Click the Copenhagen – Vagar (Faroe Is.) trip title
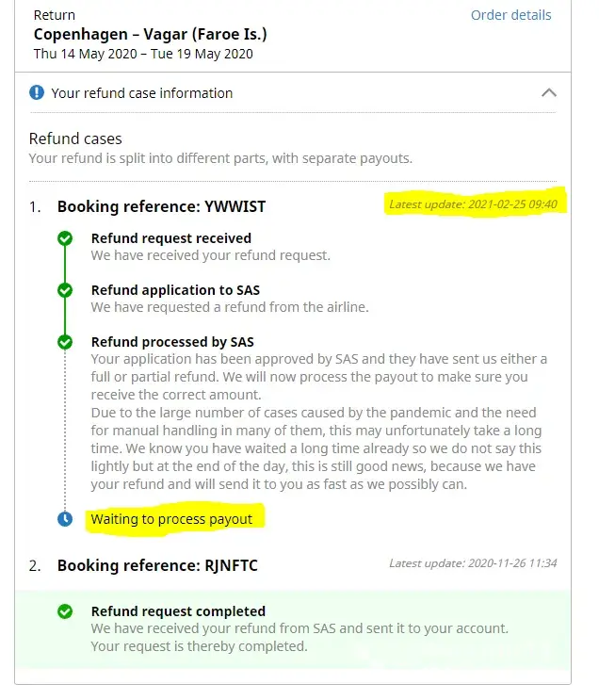 pyautogui.click(x=150, y=35)
